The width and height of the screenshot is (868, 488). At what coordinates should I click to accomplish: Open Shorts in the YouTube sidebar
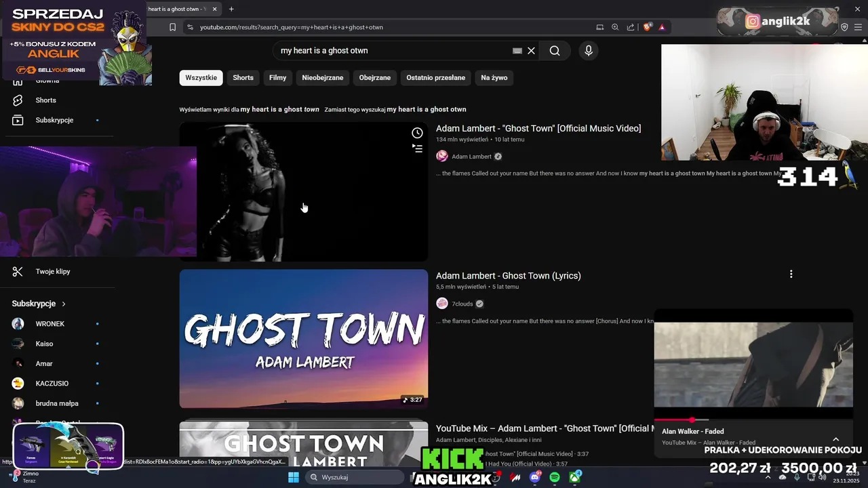(45, 100)
